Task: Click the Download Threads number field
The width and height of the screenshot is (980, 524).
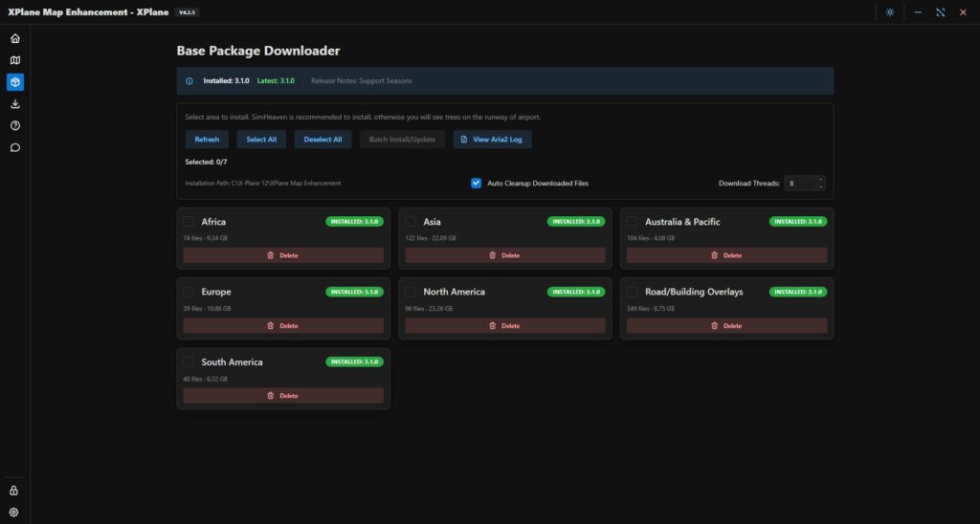Action: pos(798,183)
